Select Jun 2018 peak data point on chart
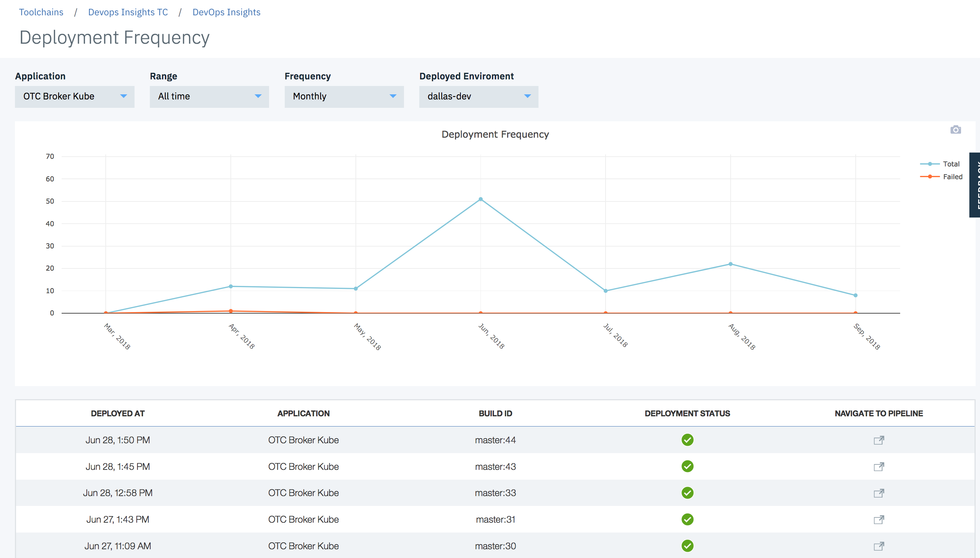The width and height of the screenshot is (980, 558). click(481, 199)
